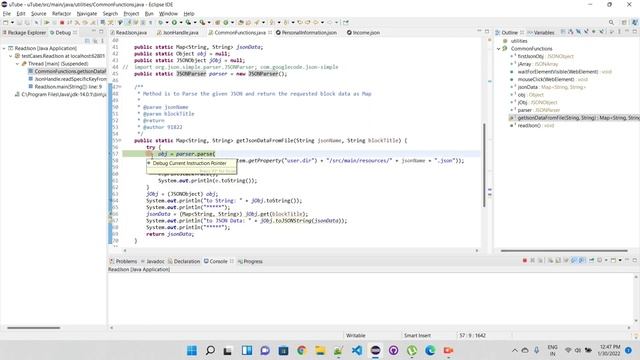Click the Remove Launch icon in Console
640x360 pixels.
tap(533, 260)
